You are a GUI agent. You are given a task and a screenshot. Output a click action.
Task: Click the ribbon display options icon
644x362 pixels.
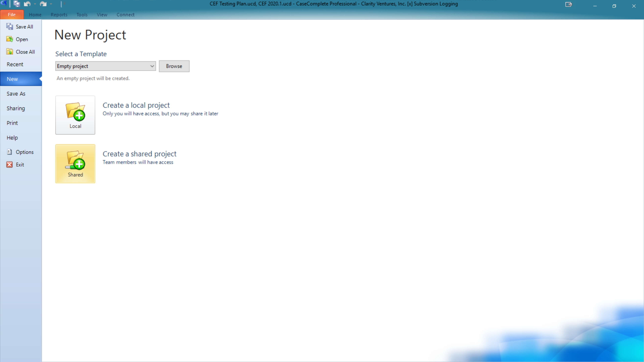569,4
